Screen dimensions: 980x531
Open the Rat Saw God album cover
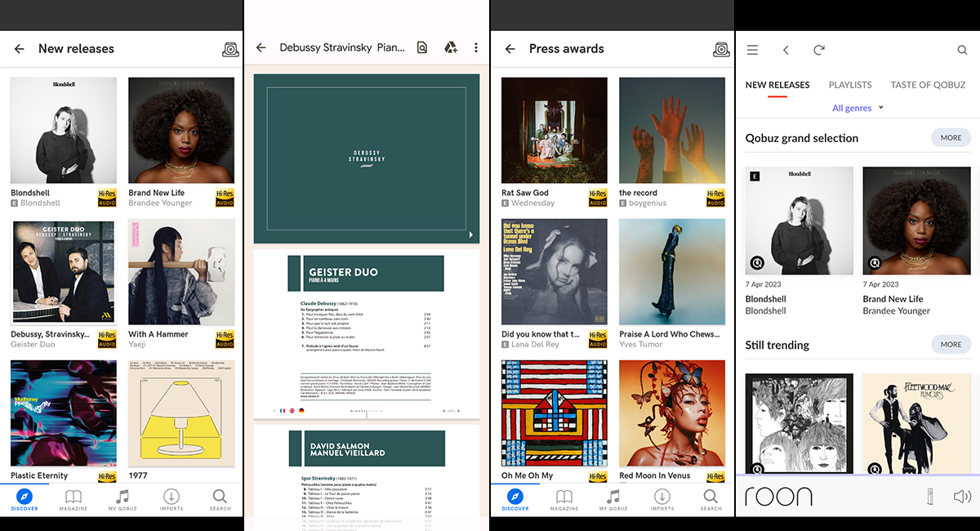(x=555, y=131)
